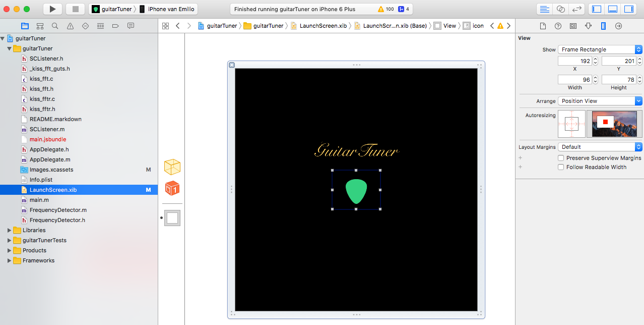This screenshot has width=644, height=325.
Task: Run the app with the Play button
Action: pyautogui.click(x=53, y=9)
